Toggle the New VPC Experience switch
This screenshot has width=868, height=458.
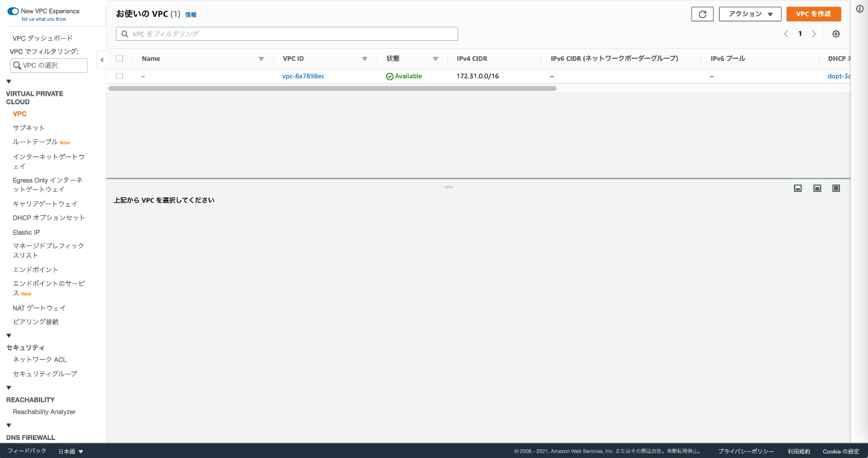pos(13,11)
